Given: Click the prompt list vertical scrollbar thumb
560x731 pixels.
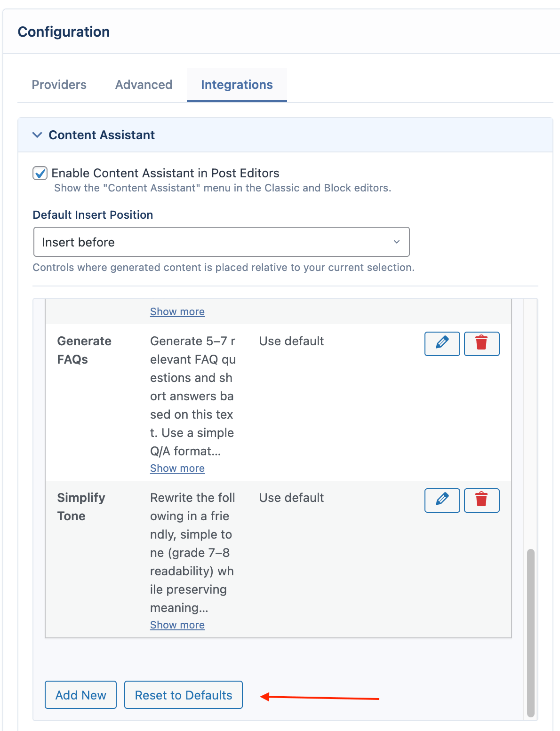Looking at the screenshot, I should pyautogui.click(x=531, y=632).
